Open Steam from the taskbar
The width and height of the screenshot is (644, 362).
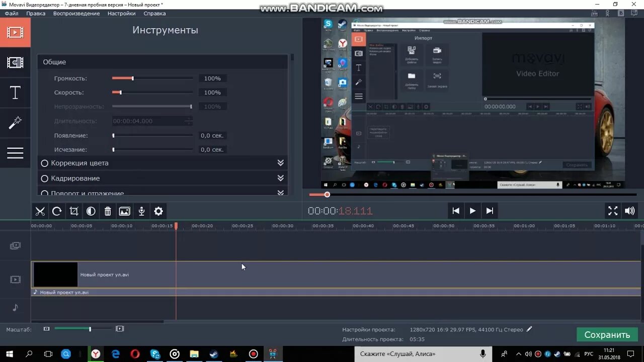click(x=213, y=354)
